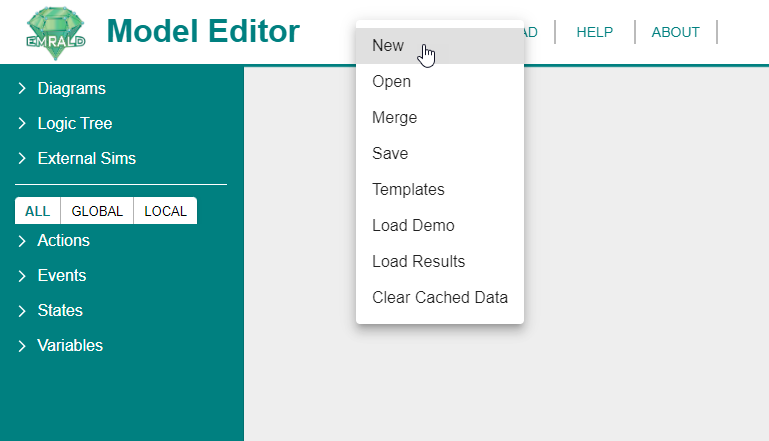
Task: Click the Diagrams label in sidebar
Action: [72, 88]
